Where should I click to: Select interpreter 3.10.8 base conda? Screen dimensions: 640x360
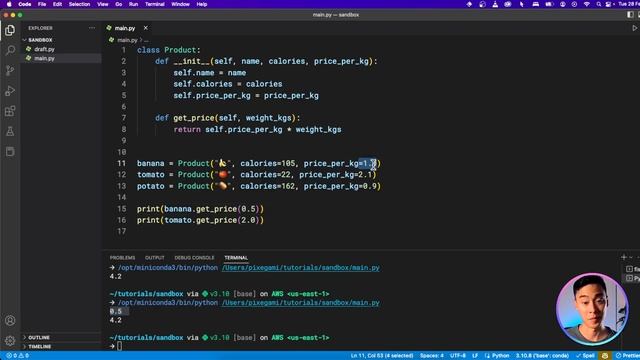pyautogui.click(x=542, y=356)
